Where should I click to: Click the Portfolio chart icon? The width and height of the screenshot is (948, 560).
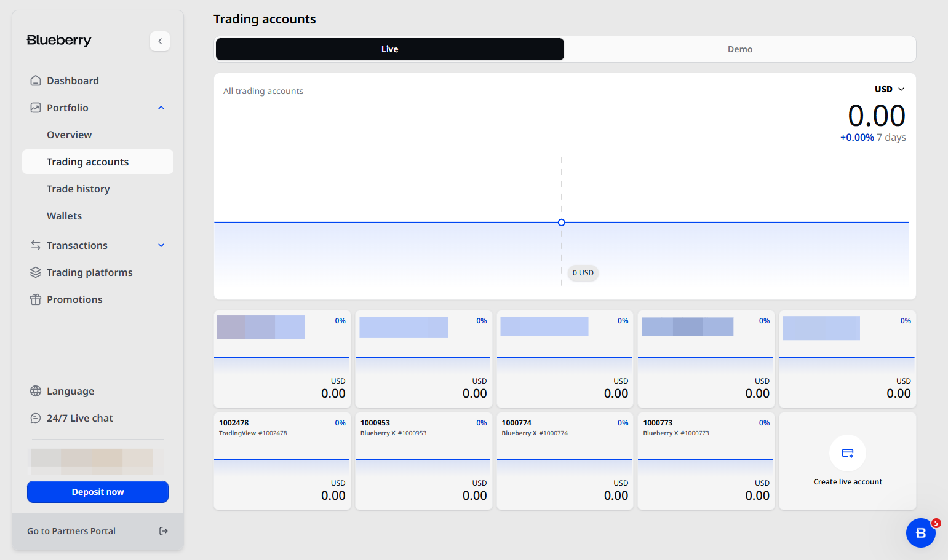point(36,108)
